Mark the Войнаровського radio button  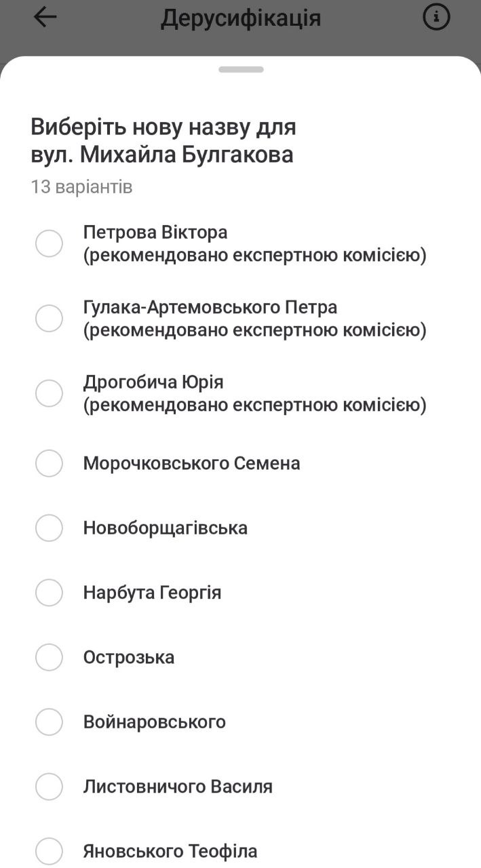[49, 722]
